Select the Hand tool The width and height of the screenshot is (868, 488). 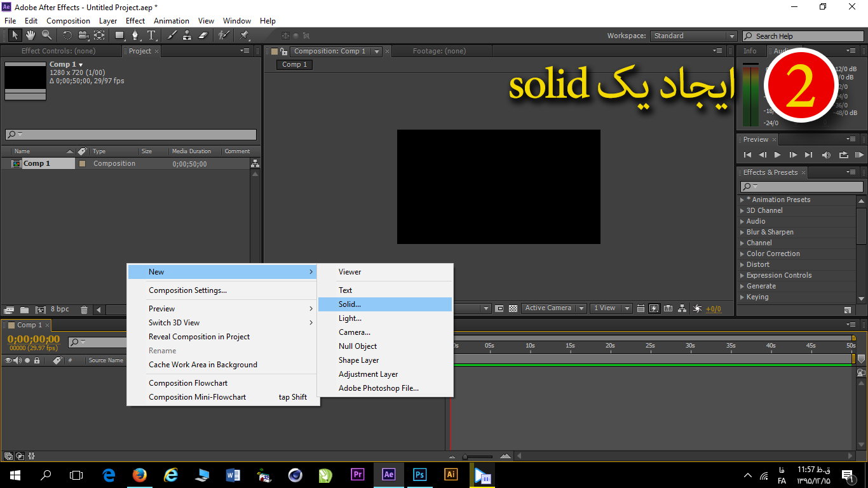click(31, 36)
